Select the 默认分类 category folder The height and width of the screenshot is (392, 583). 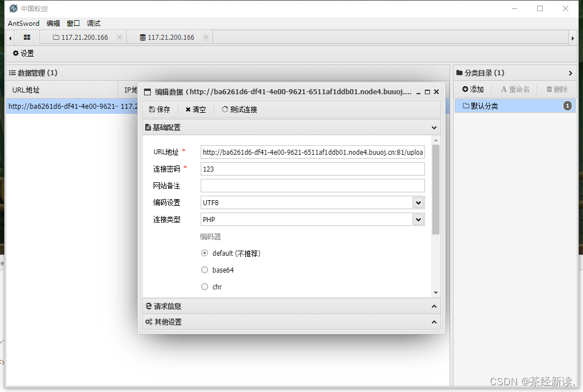[493, 105]
